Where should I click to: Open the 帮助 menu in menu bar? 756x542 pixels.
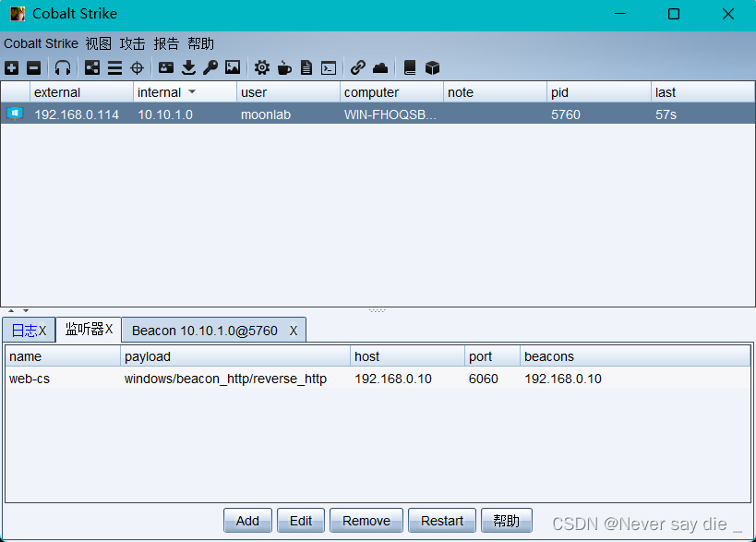[x=200, y=44]
